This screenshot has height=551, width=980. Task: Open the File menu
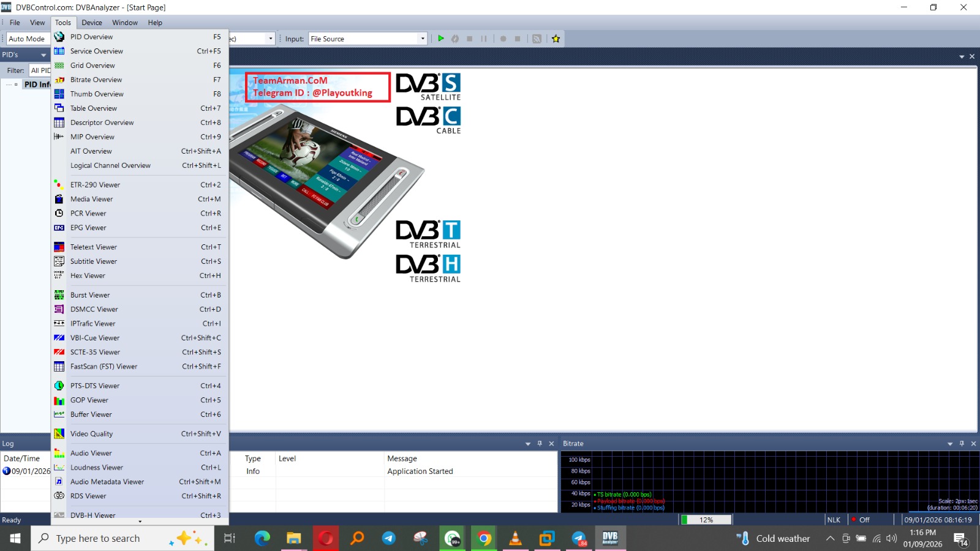[15, 23]
